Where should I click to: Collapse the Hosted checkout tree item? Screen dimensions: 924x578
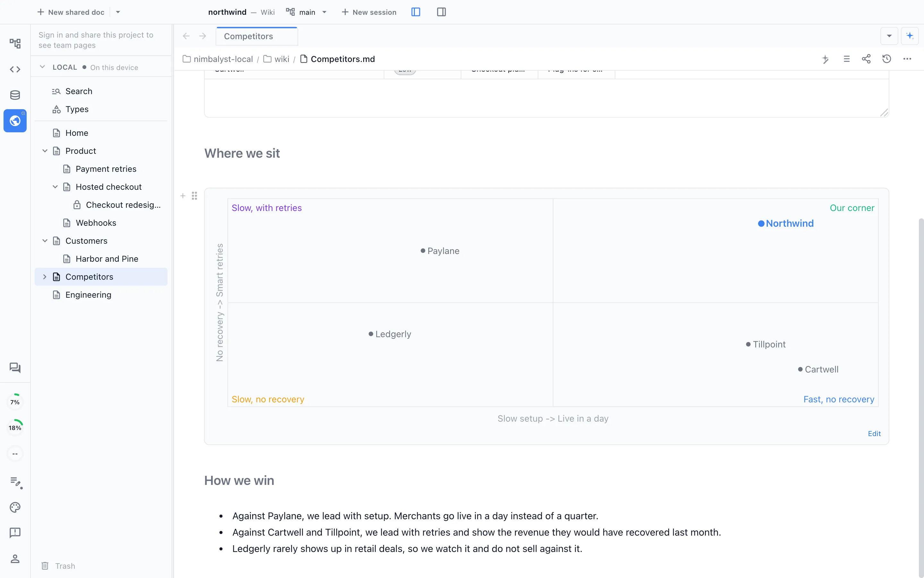point(55,187)
